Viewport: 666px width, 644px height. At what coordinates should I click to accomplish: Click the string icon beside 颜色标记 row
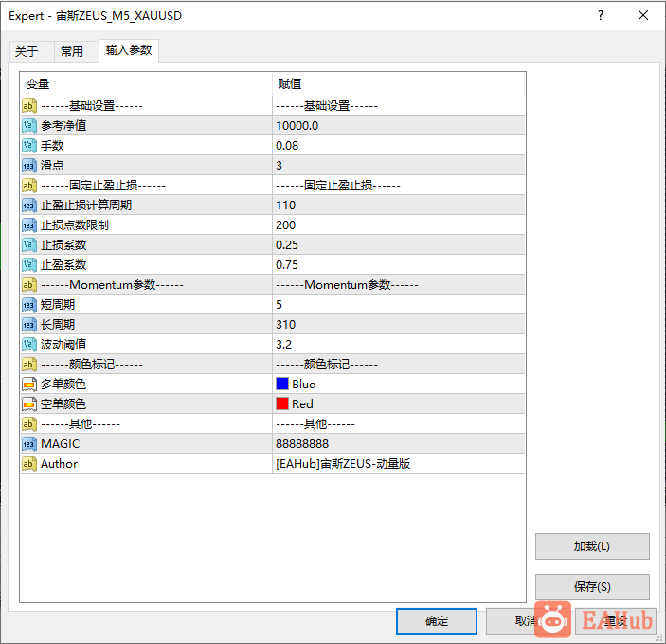(x=28, y=365)
